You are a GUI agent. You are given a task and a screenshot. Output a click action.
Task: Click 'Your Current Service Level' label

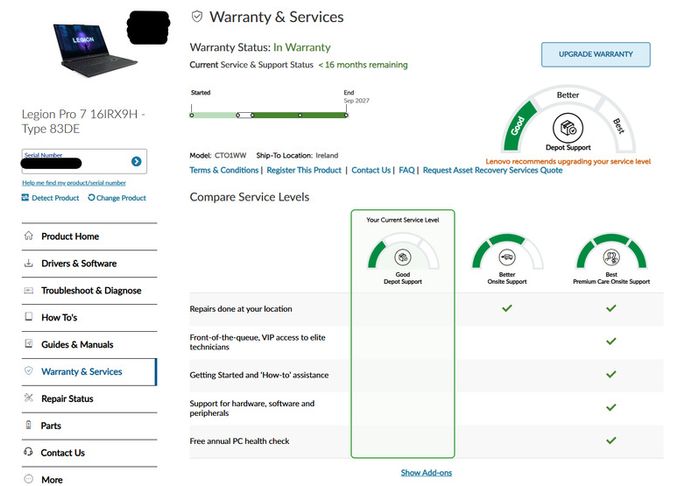pyautogui.click(x=403, y=220)
